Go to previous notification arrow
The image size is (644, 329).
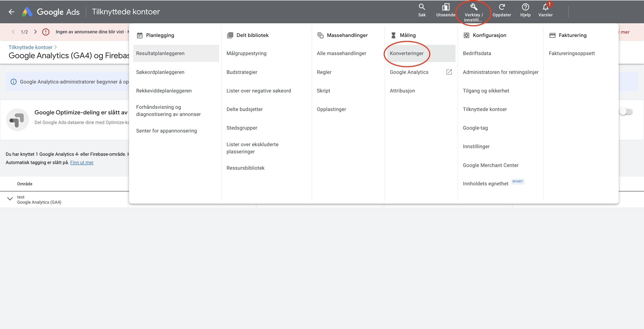(13, 32)
